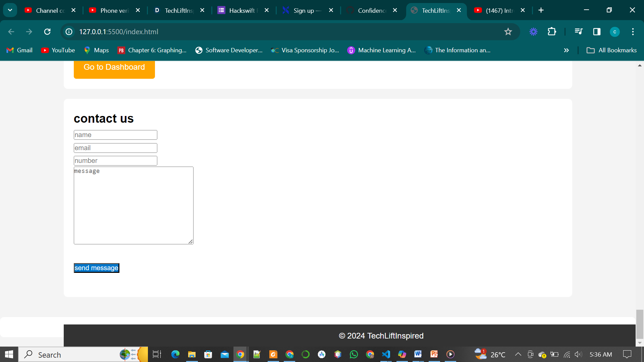
Task: View site information icon in address bar
Action: [69, 32]
